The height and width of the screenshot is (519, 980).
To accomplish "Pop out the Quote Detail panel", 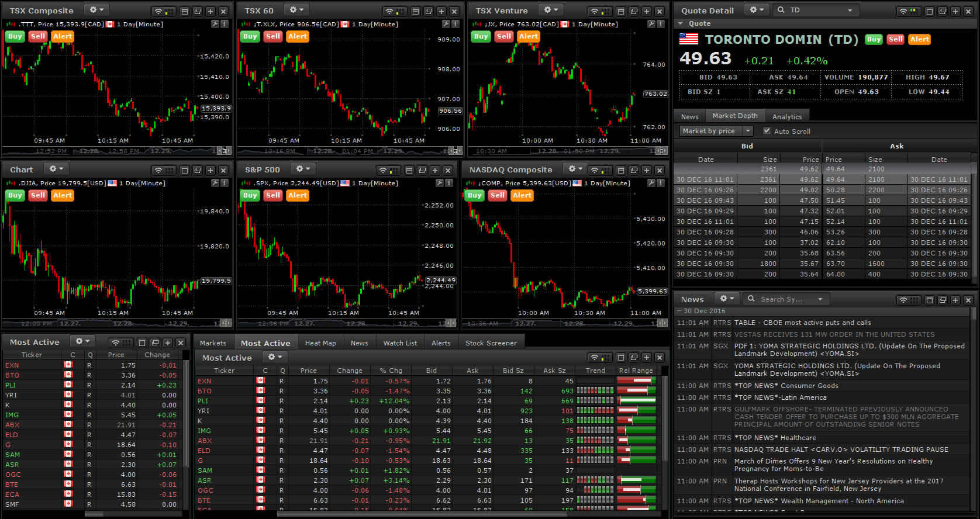I will [943, 11].
